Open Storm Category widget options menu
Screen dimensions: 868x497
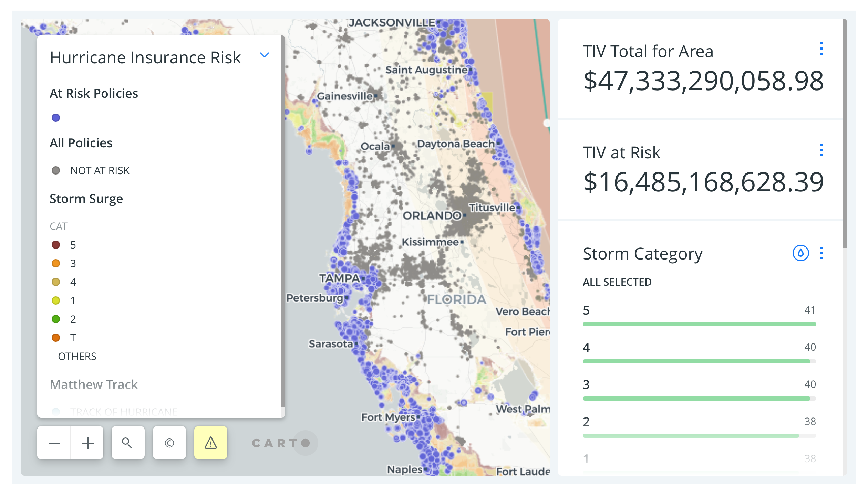point(821,253)
